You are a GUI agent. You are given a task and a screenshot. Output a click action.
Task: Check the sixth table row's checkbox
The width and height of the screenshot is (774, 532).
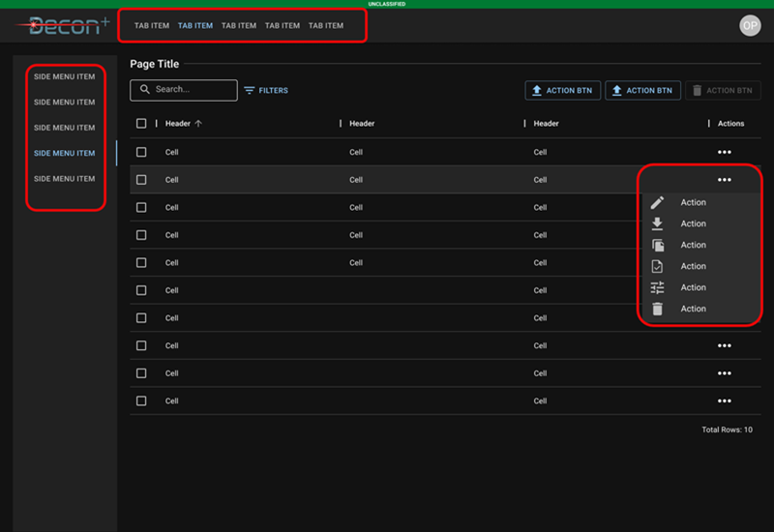pos(141,290)
